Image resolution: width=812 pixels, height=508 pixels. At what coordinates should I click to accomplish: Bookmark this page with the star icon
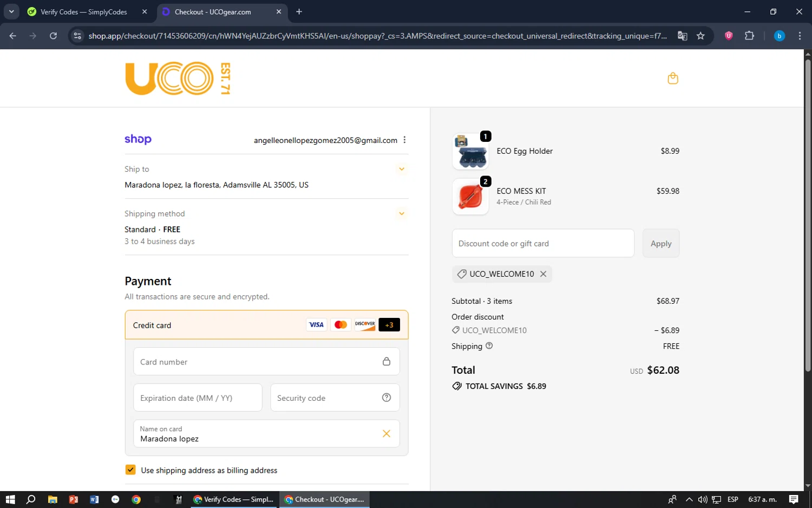point(700,36)
